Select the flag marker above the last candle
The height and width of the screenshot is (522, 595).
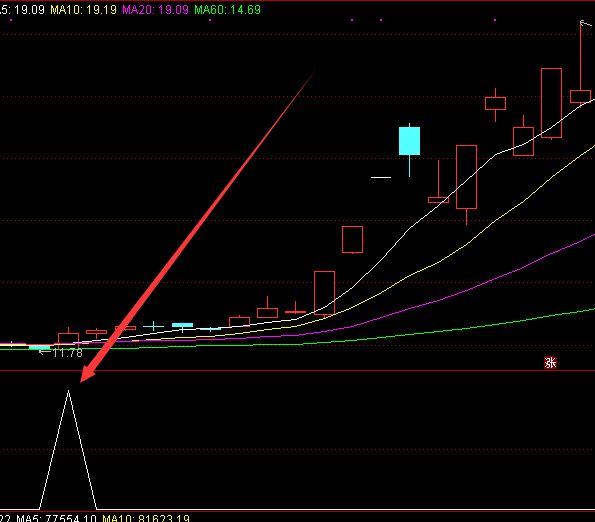[x=586, y=24]
